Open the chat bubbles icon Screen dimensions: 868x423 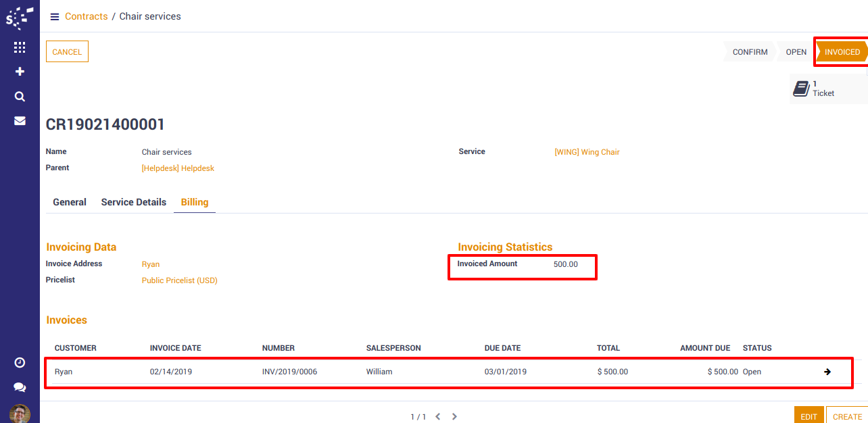coord(20,388)
